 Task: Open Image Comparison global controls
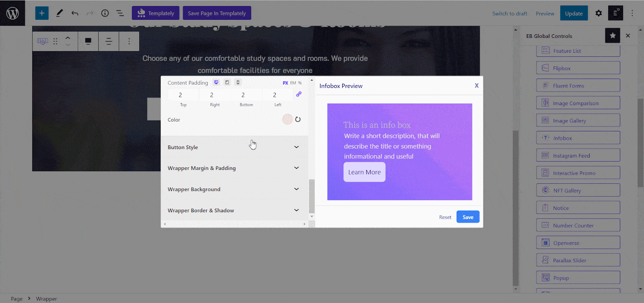tap(578, 103)
